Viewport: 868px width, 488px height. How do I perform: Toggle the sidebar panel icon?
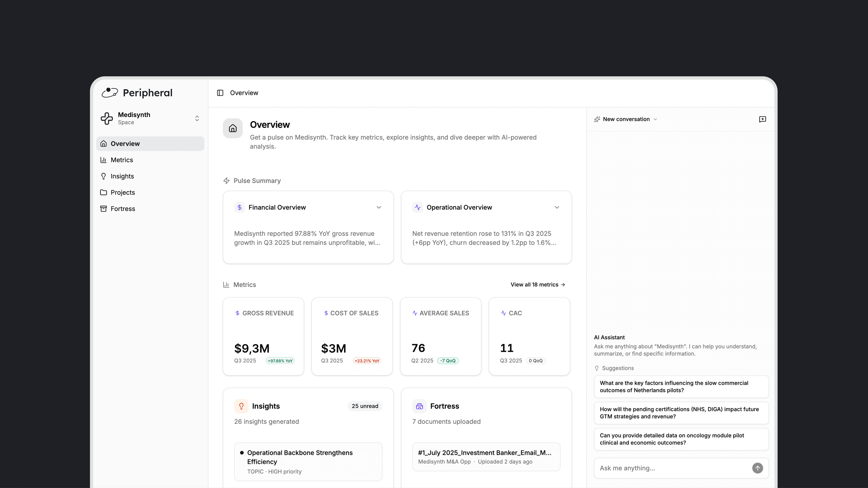tap(220, 93)
